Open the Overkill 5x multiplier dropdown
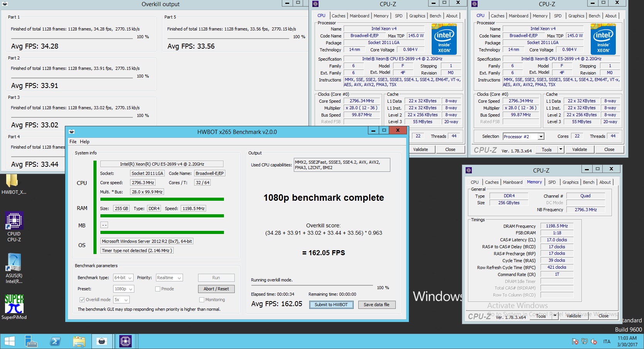The width and height of the screenshot is (644, 349). 121,300
